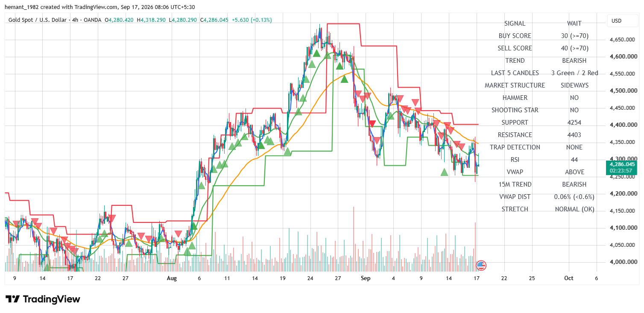Click the 3 Green / 2 Red value
The height and width of the screenshot is (313, 644).
coord(574,73)
